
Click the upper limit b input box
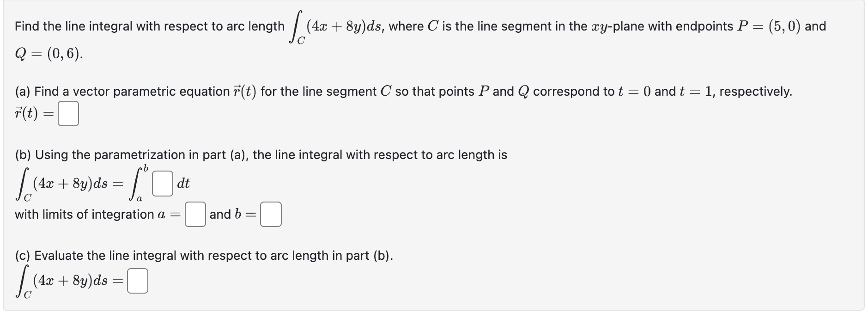click(271, 215)
